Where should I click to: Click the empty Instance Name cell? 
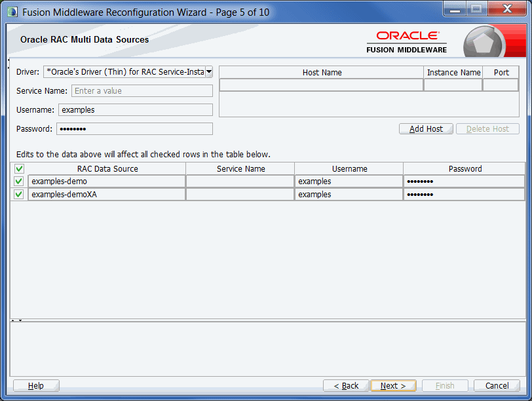[x=453, y=85]
